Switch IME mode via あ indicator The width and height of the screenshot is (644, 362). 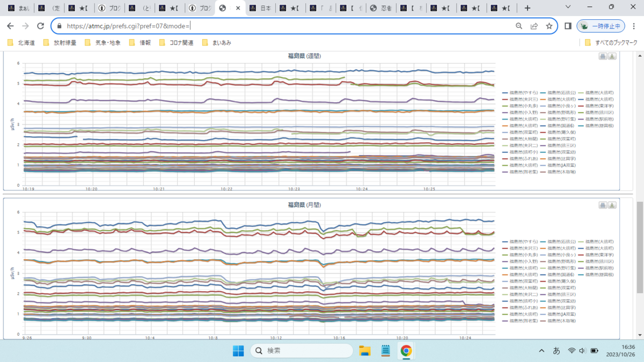coord(557,351)
